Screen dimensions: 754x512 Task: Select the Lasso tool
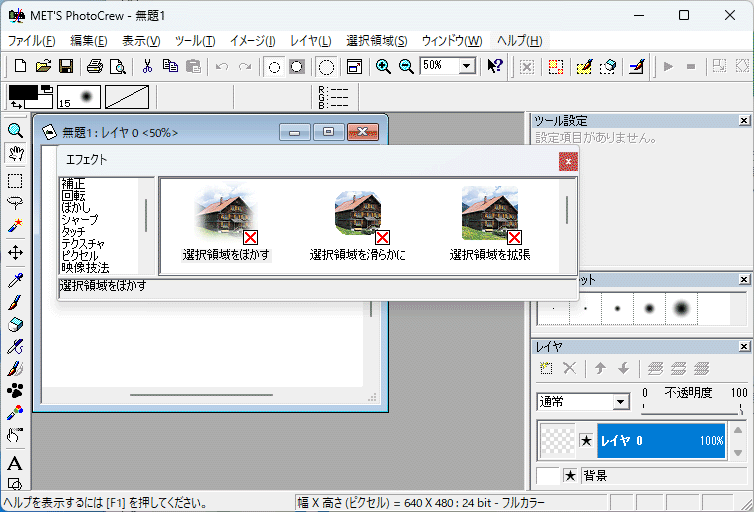pyautogui.click(x=15, y=203)
